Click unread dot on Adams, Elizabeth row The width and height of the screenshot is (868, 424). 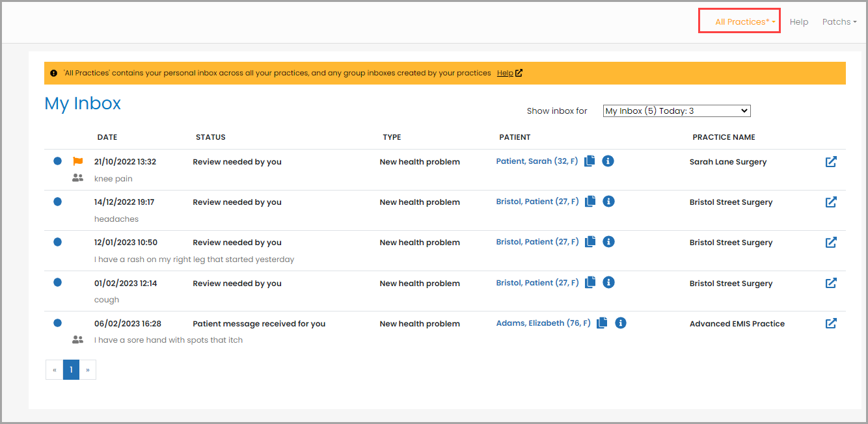(x=57, y=323)
